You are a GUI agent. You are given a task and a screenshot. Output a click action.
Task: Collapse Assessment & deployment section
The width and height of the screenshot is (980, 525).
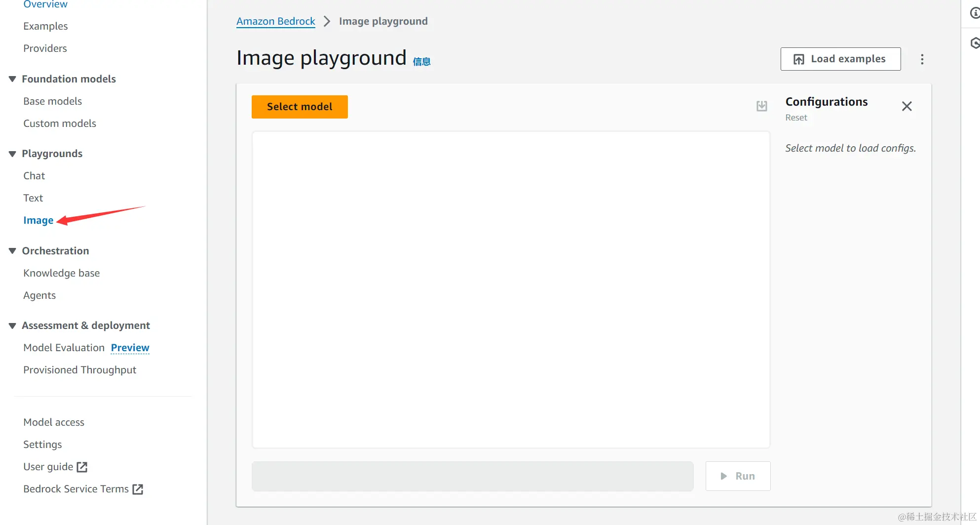(x=12, y=325)
